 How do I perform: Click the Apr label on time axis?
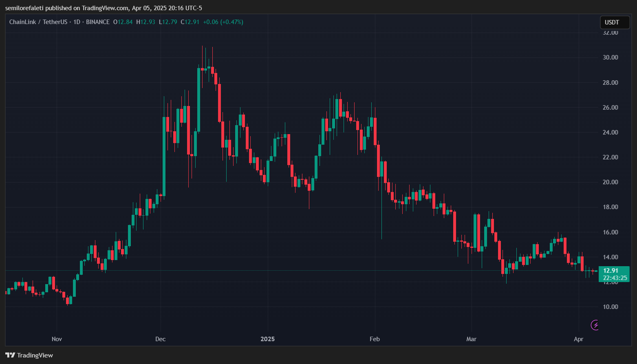578,339
